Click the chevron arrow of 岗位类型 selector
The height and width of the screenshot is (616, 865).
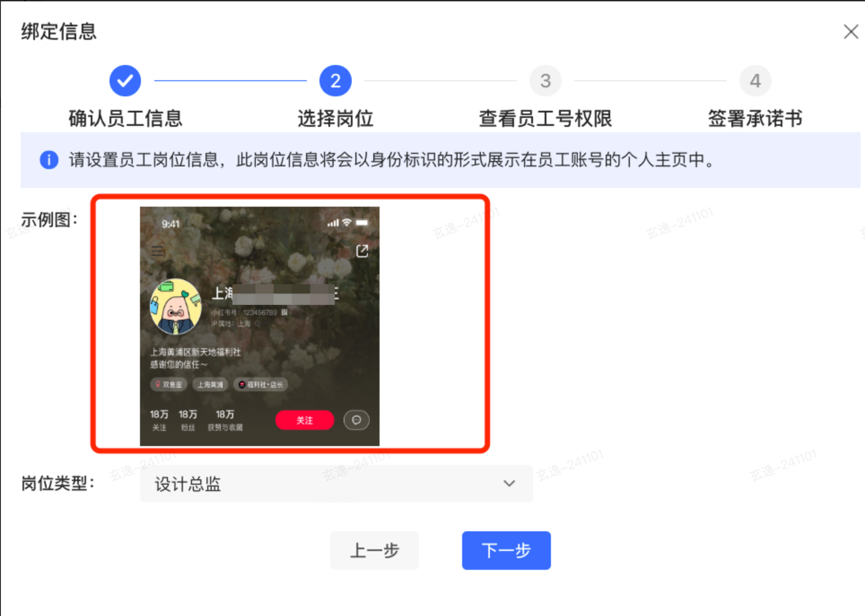[509, 484]
